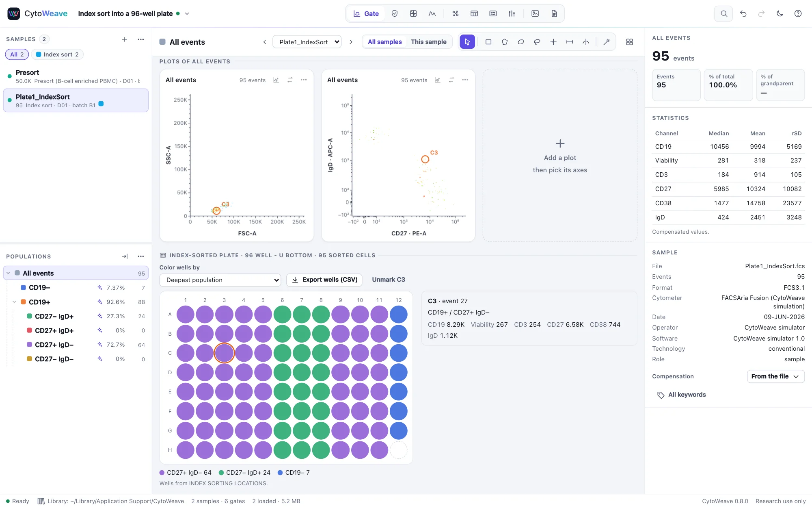The height and width of the screenshot is (508, 812).
Task: Open the project title dropdown chevron
Action: click(187, 13)
